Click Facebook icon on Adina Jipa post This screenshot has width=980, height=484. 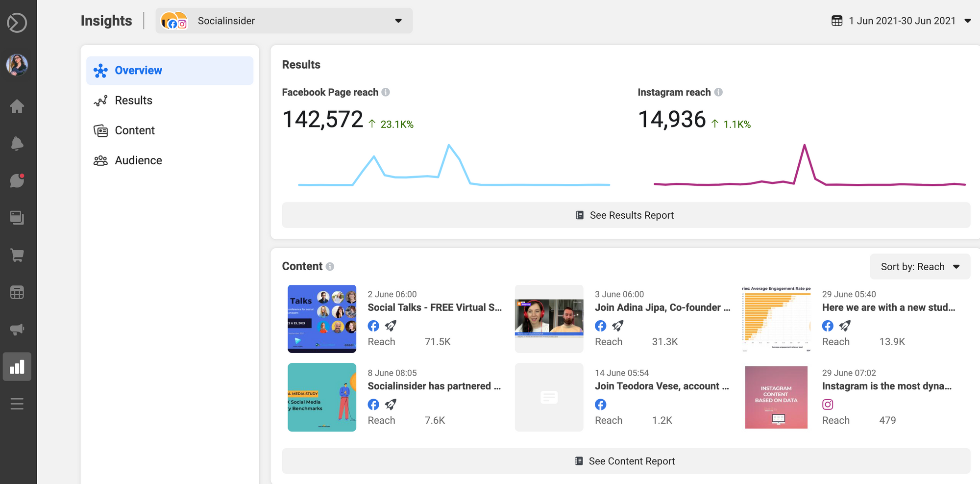tap(601, 326)
